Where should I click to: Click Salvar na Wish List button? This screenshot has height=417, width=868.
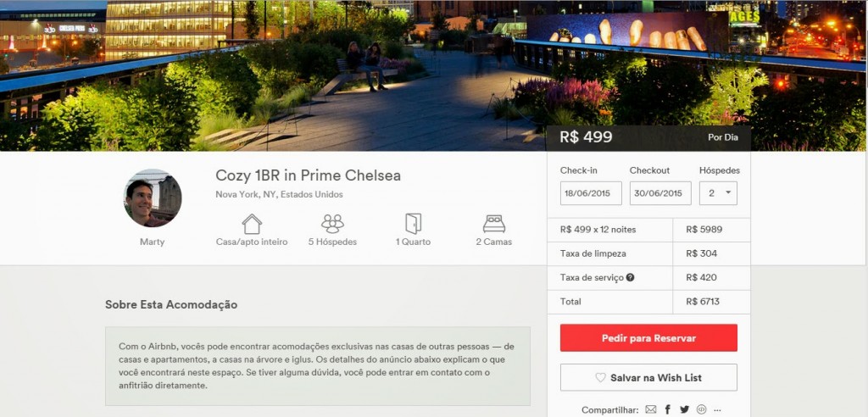648,378
